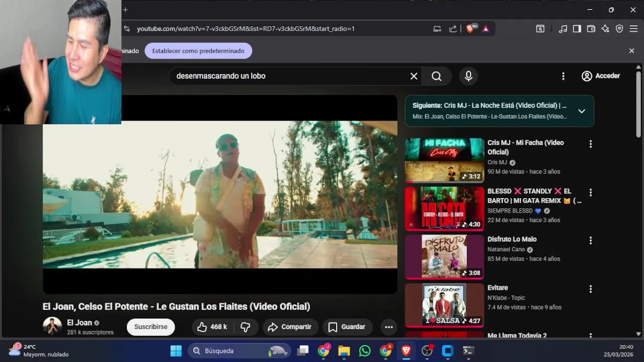Clear the search box with the X icon

pyautogui.click(x=414, y=76)
